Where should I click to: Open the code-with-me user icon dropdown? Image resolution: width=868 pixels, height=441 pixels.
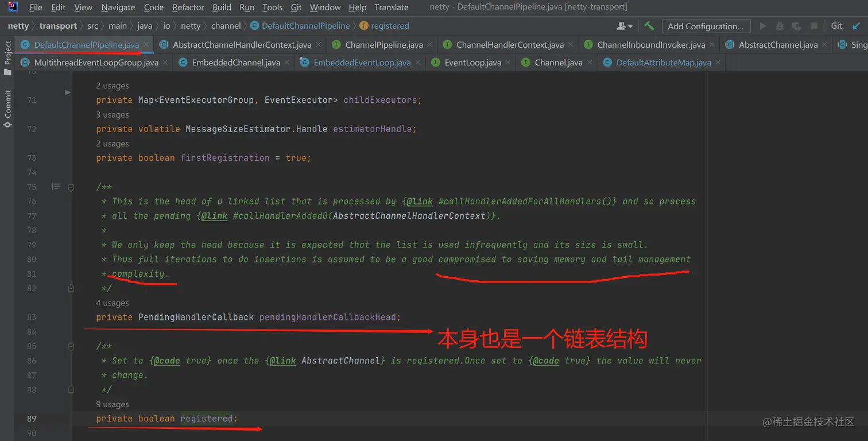(624, 26)
